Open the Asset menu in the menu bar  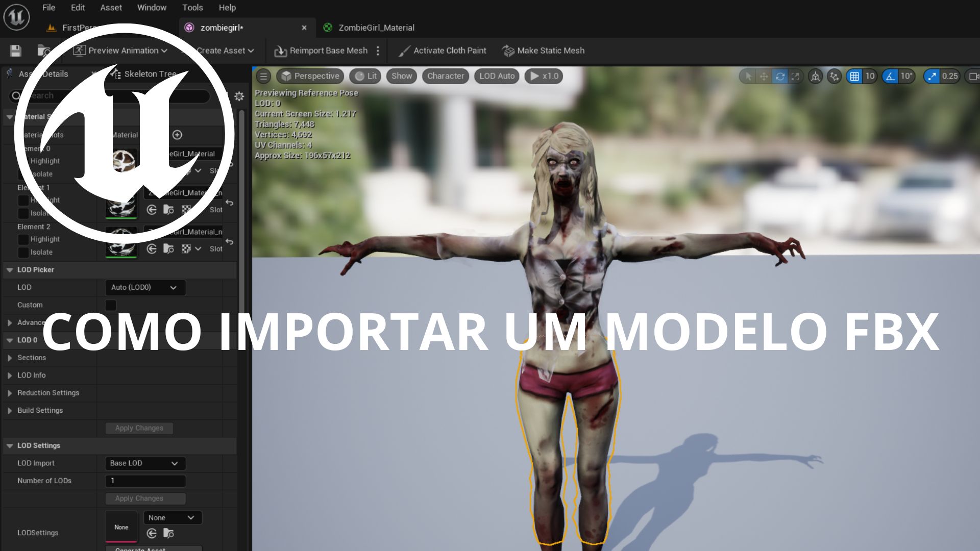pos(111,8)
